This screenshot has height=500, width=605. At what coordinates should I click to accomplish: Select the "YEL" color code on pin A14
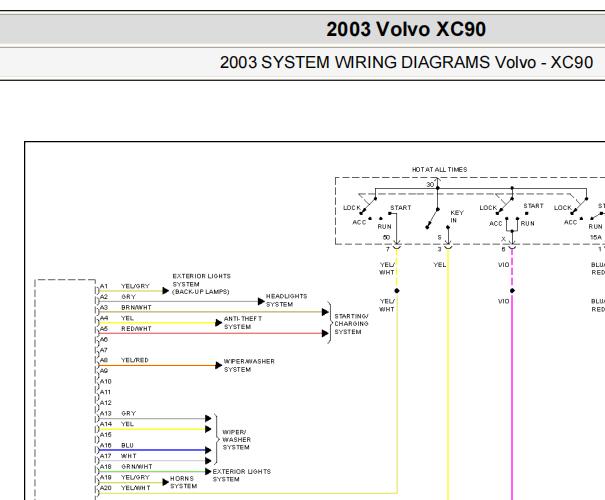(x=127, y=424)
